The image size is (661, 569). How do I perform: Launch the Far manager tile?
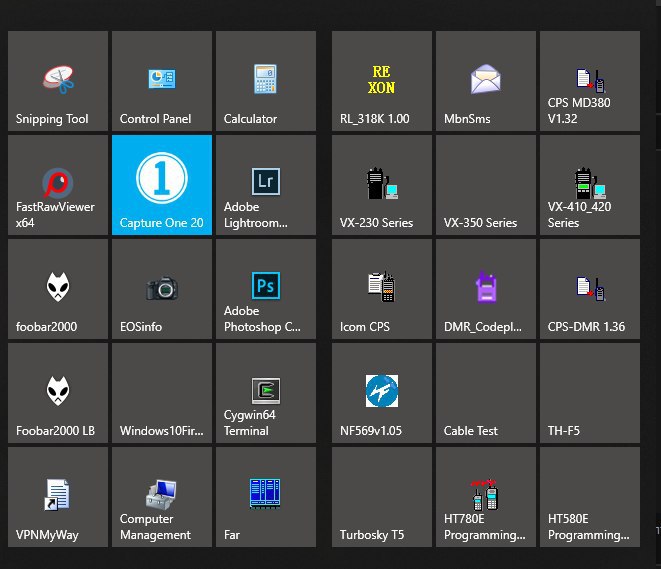pyautogui.click(x=266, y=497)
